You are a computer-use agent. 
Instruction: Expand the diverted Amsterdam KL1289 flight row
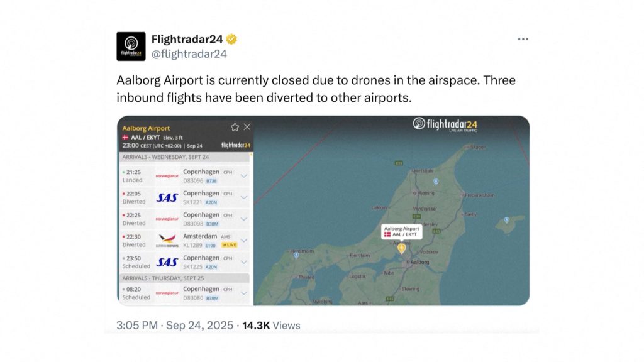coord(245,241)
